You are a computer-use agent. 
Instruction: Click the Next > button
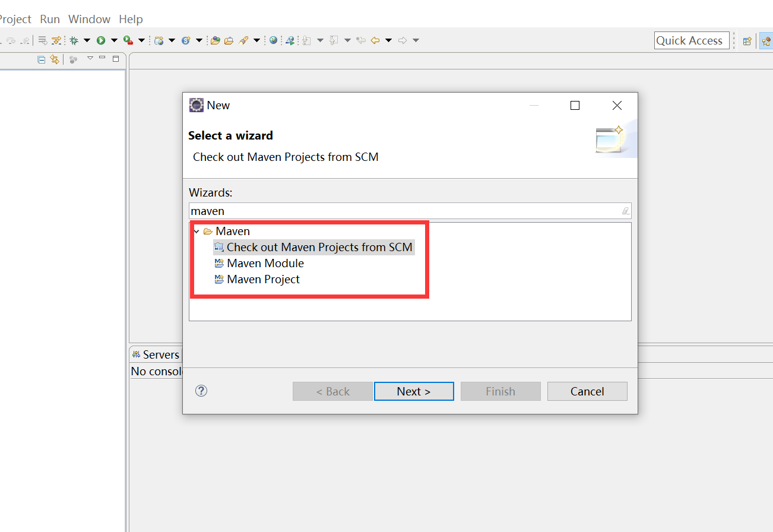[414, 391]
